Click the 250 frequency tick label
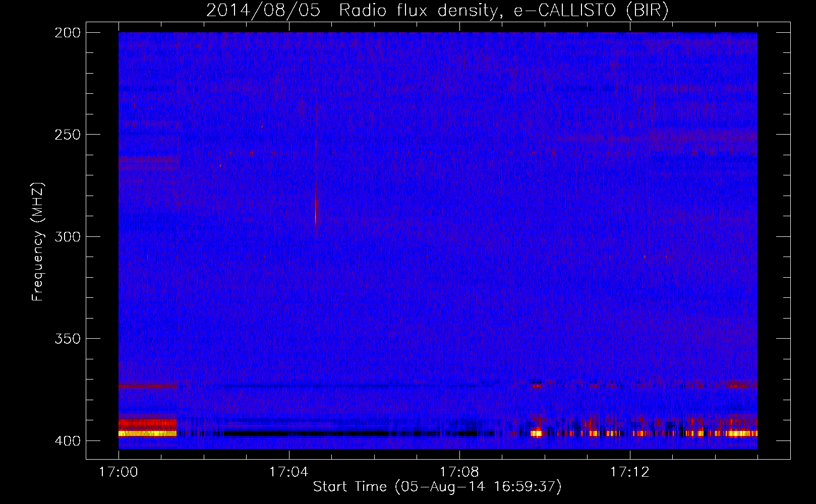The image size is (816, 504). pos(68,135)
